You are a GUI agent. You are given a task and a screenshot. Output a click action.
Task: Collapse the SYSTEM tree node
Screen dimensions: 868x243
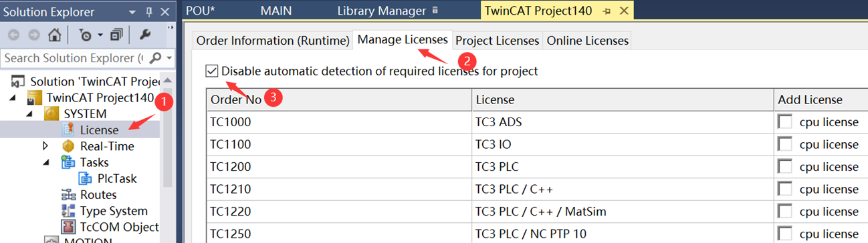pyautogui.click(x=30, y=114)
